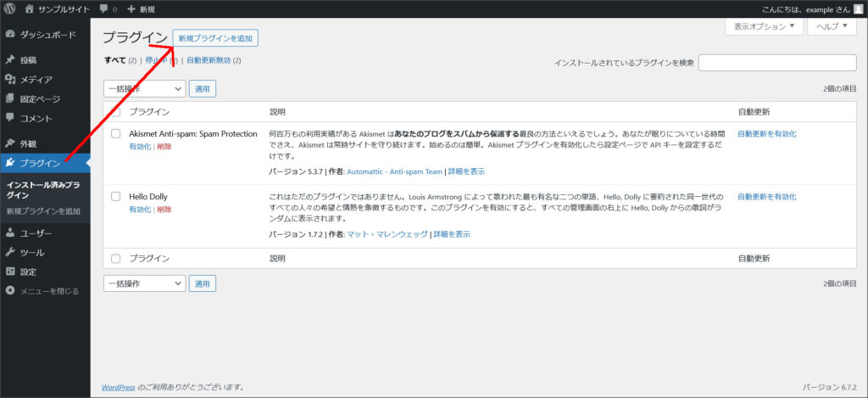Screen dimensions: 868x398
Task: Click 有効化 link under Hello Dolly
Action: click(140, 209)
